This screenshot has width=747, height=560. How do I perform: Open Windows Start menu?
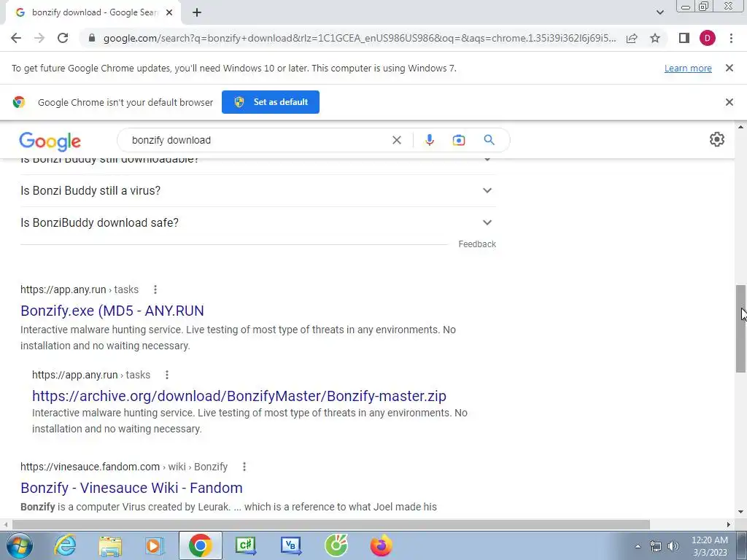[x=20, y=545]
